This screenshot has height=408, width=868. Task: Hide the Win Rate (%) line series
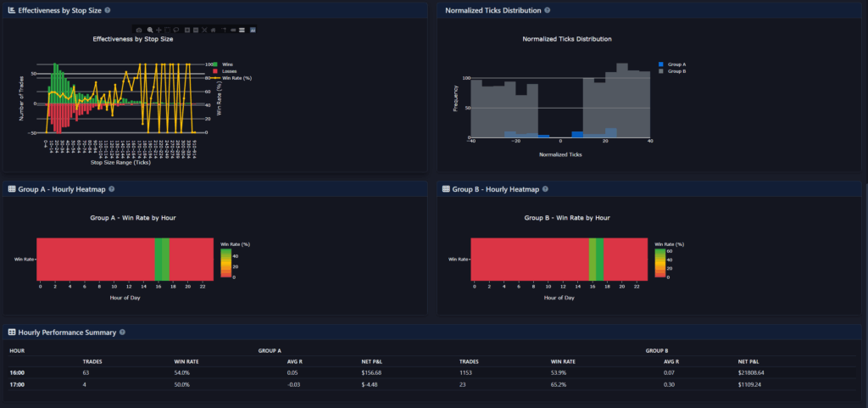(236, 78)
